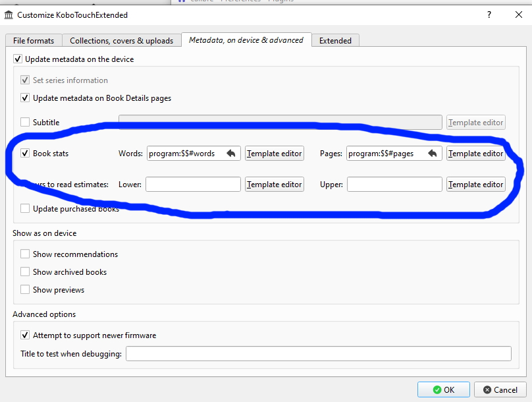Open Template editor for Upper estimate
The image size is (532, 402).
475,185
